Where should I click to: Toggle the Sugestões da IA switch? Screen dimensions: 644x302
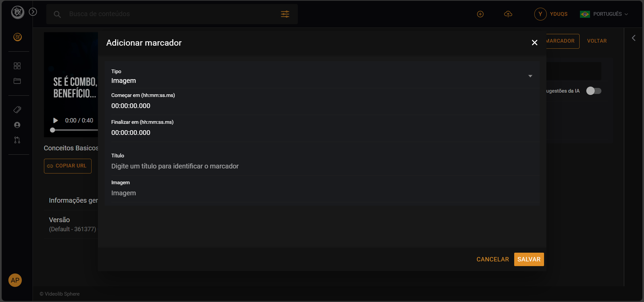(x=594, y=91)
